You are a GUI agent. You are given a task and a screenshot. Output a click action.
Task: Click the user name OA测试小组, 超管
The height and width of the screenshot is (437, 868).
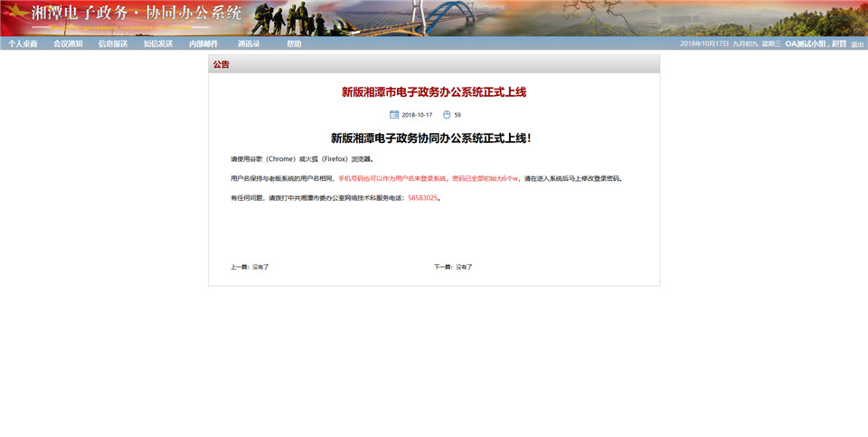click(815, 43)
